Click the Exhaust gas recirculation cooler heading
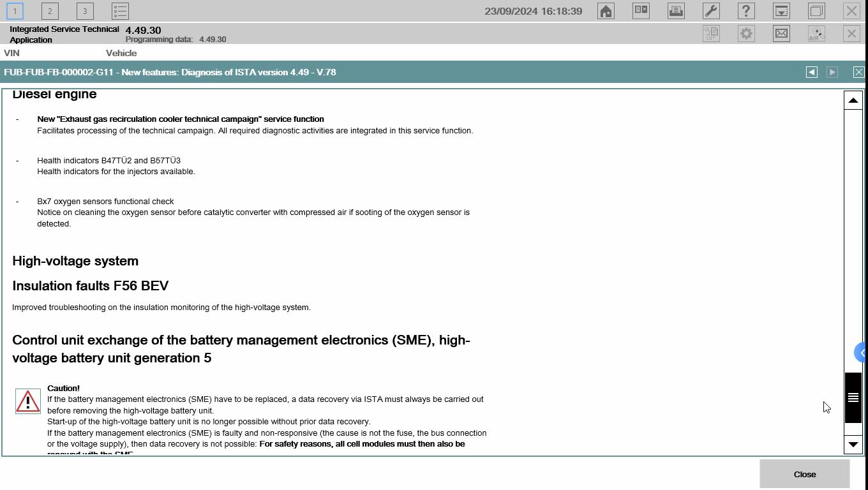Image resolution: width=868 pixels, height=490 pixels. tap(181, 119)
